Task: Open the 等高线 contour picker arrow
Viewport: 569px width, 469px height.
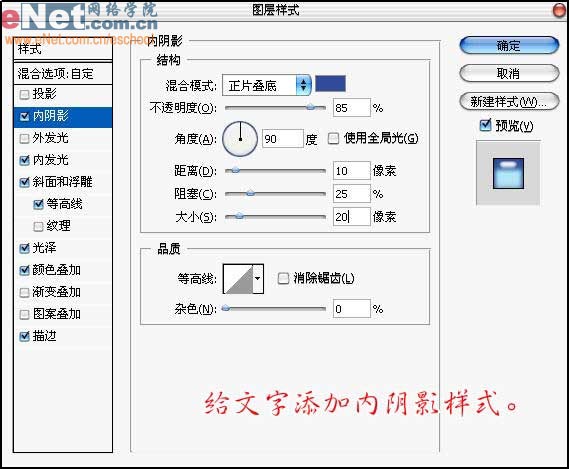Action: point(258,279)
